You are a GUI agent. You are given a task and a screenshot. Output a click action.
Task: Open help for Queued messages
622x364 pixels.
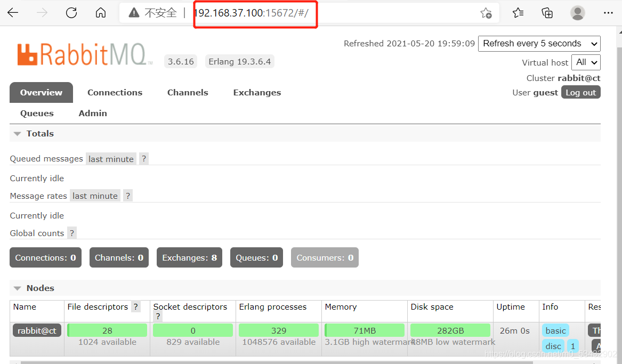pyautogui.click(x=144, y=159)
